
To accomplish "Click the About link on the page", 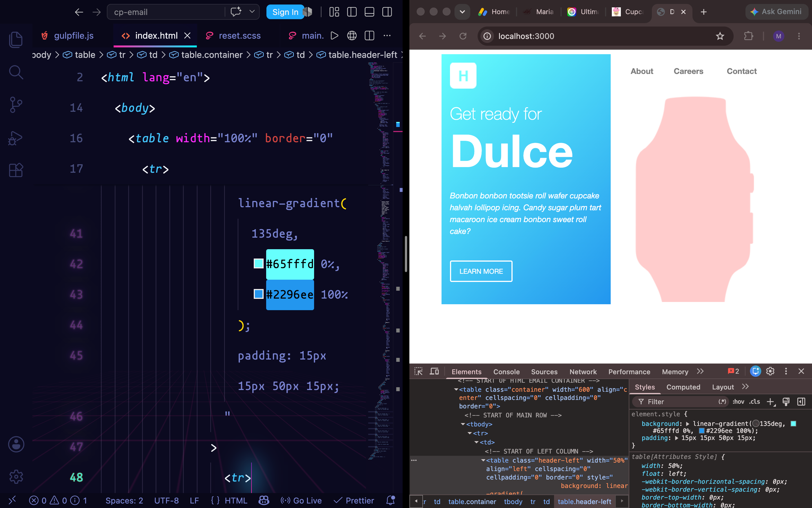I will click(x=641, y=71).
